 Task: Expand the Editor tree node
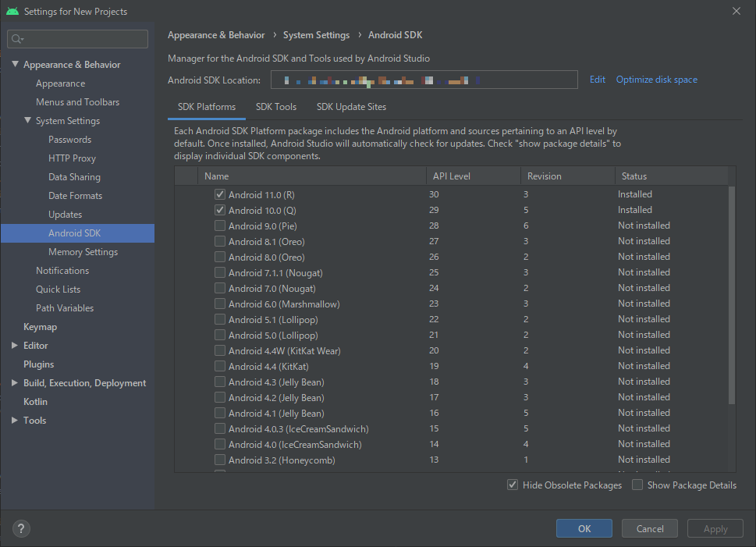[15, 346]
